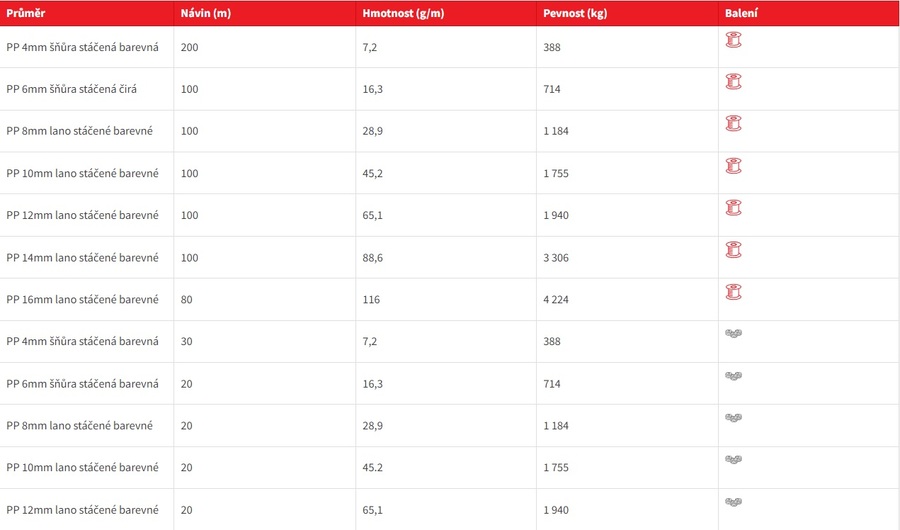The image size is (900, 530).
Task: Click spool icon for PP 4mm 200m row
Action: pos(734,40)
